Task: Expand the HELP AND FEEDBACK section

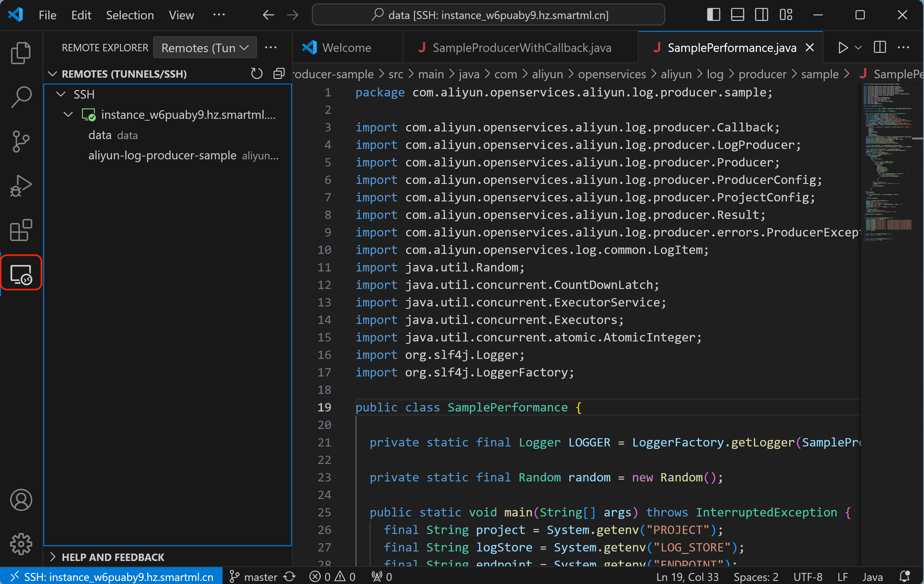Action: click(52, 557)
